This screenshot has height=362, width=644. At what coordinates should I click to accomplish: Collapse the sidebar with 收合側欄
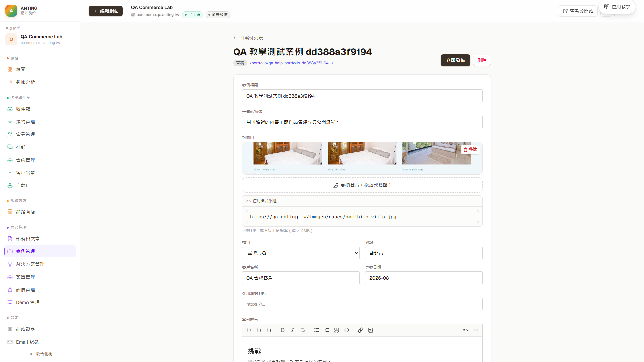40,354
